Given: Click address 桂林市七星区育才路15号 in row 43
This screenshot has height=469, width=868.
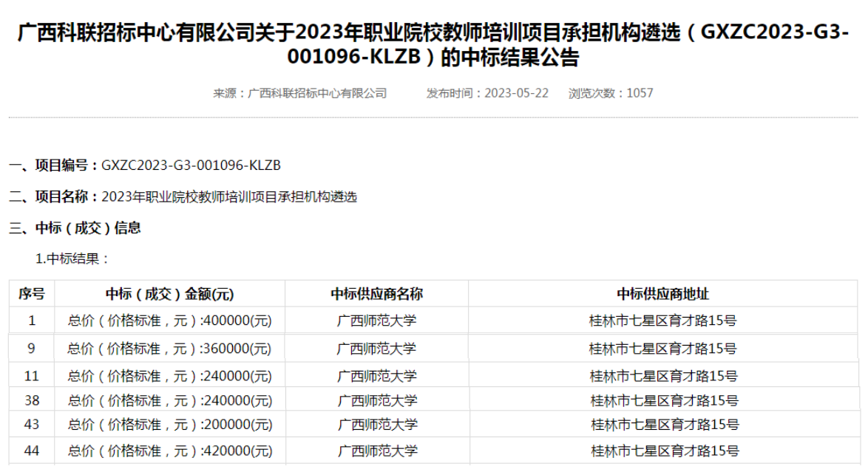Looking at the screenshot, I should (665, 424).
